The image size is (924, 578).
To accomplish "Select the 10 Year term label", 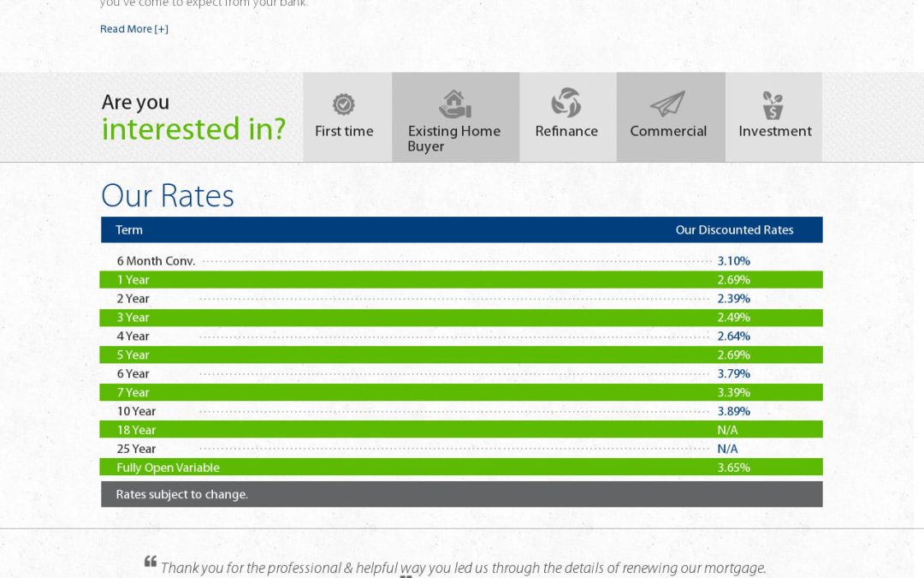I will (136, 411).
